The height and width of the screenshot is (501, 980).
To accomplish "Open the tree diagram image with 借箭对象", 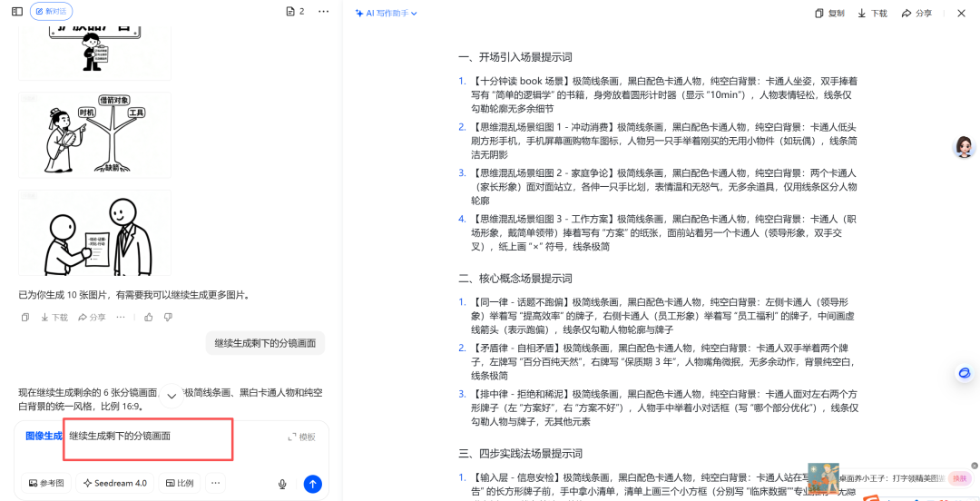I will (x=94, y=135).
